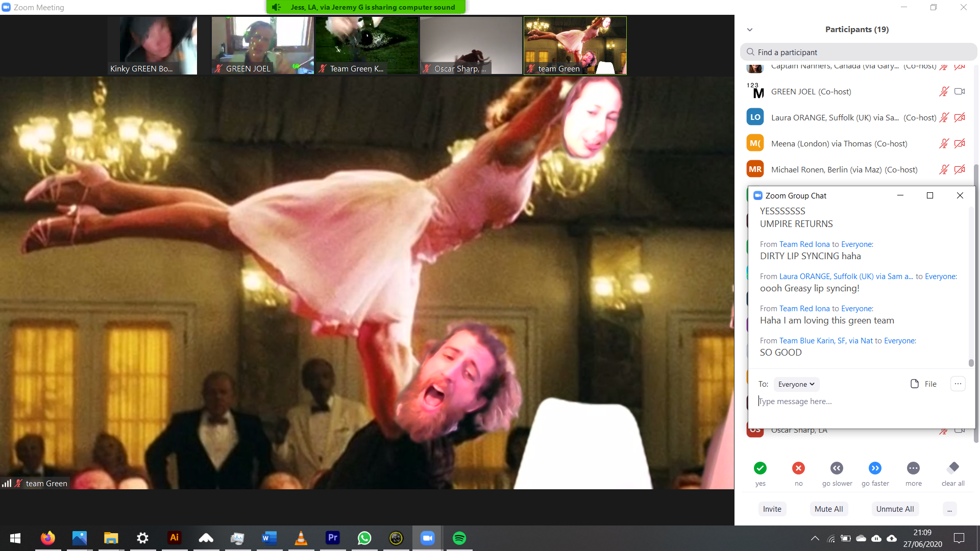
Task: Open Spotify from the taskbar
Action: click(x=459, y=538)
